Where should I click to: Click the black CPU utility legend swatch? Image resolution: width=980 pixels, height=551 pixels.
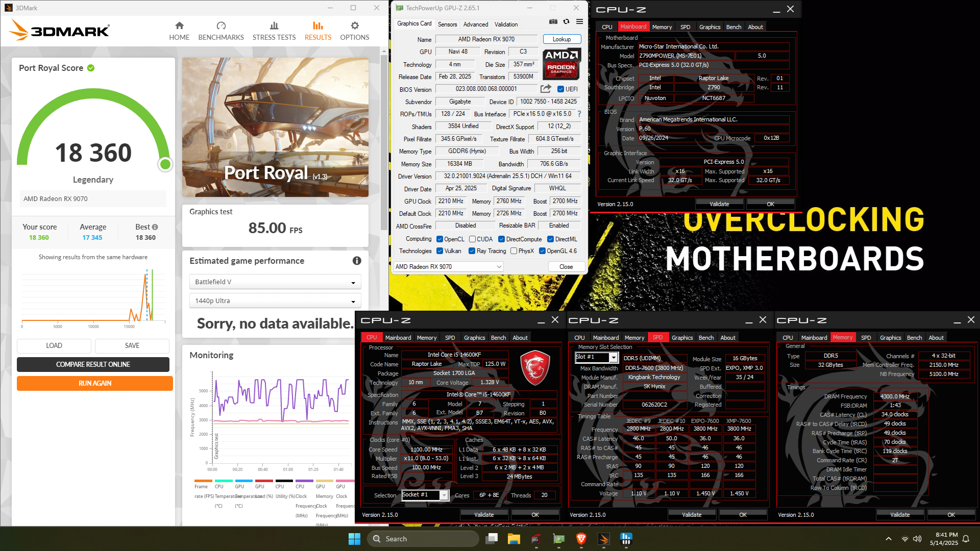[284, 481]
